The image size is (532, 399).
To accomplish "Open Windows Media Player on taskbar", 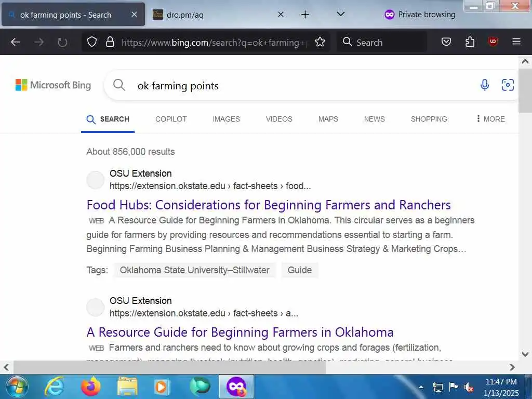I will click(x=161, y=387).
